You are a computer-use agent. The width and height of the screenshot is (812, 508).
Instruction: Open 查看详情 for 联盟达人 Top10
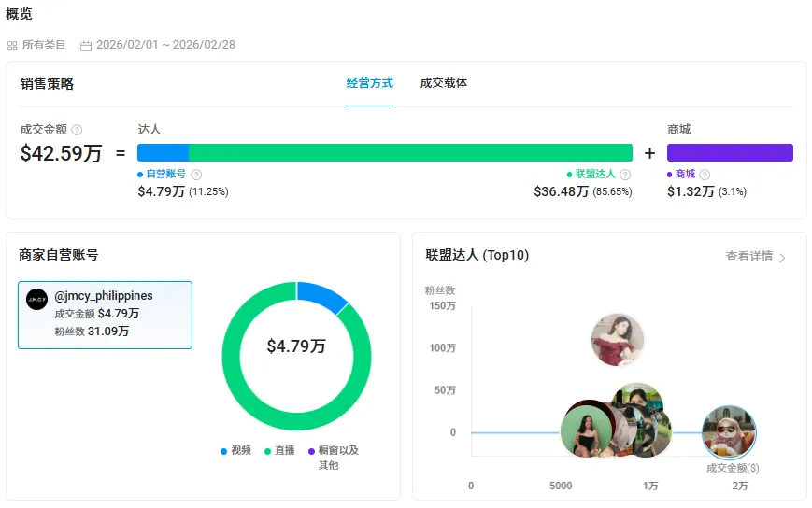point(748,257)
